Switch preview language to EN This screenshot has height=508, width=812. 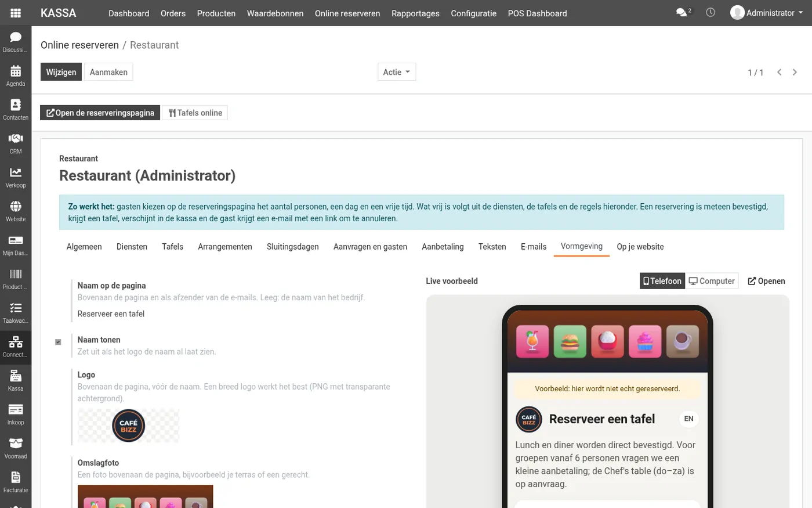(688, 419)
